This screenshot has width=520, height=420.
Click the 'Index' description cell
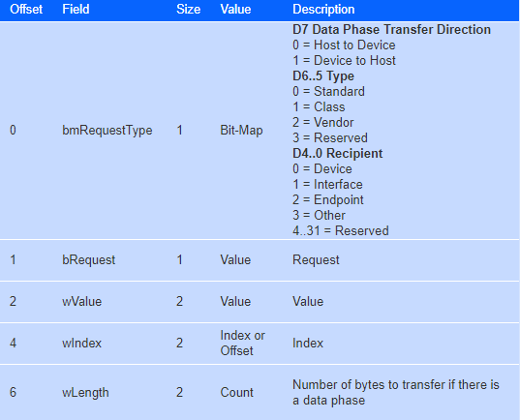coord(308,343)
